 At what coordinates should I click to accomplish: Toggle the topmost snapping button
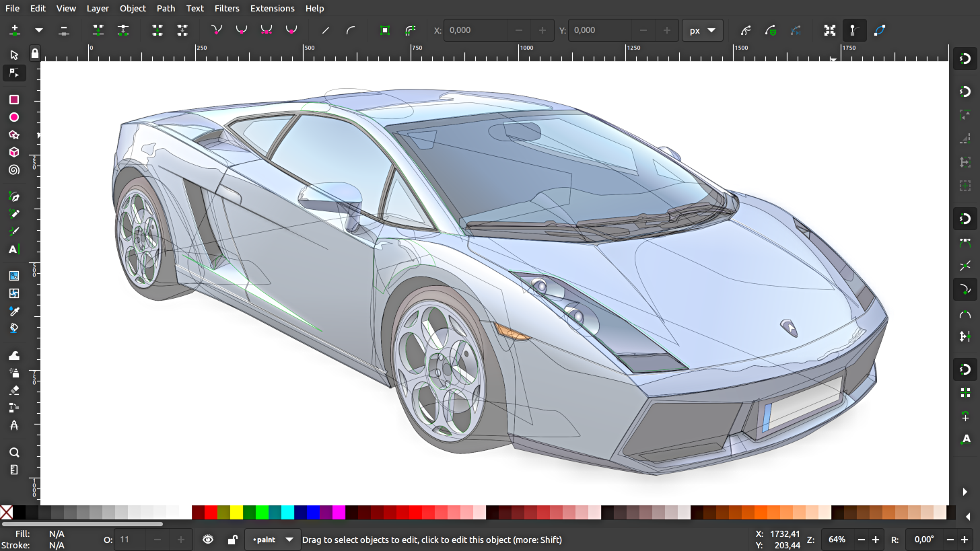click(x=965, y=59)
